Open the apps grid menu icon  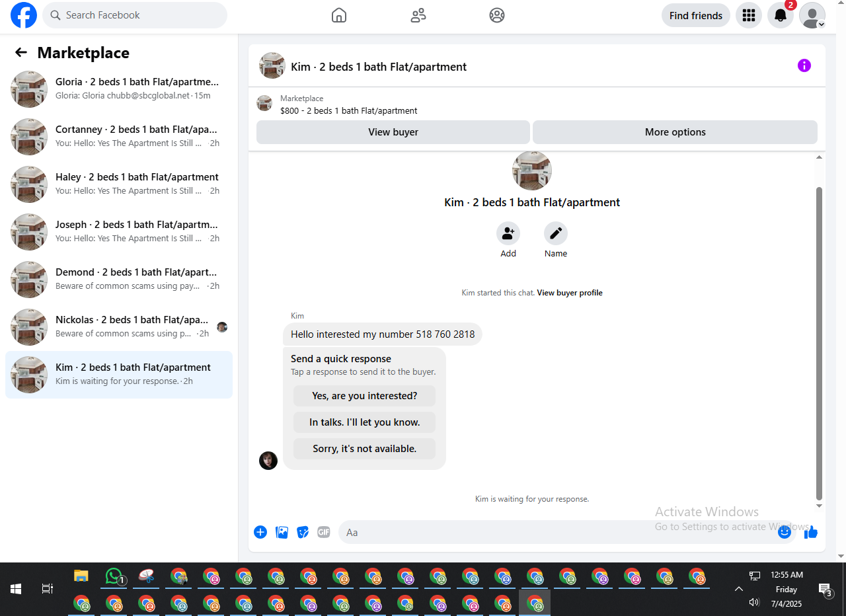(749, 15)
